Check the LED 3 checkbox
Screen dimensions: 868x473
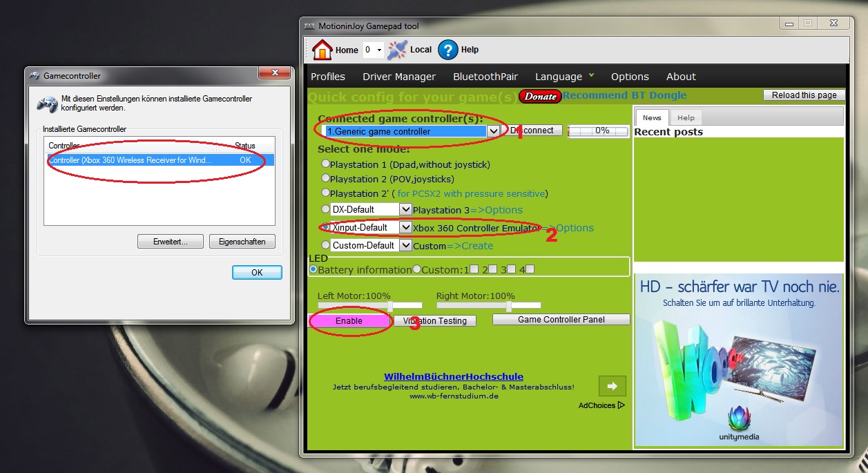[x=512, y=269]
